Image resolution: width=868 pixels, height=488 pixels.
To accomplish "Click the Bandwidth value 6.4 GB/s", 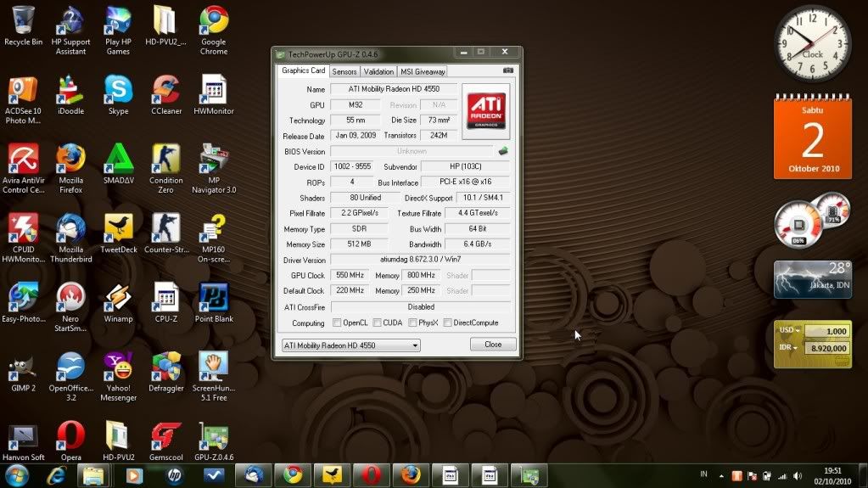I will coord(477,244).
